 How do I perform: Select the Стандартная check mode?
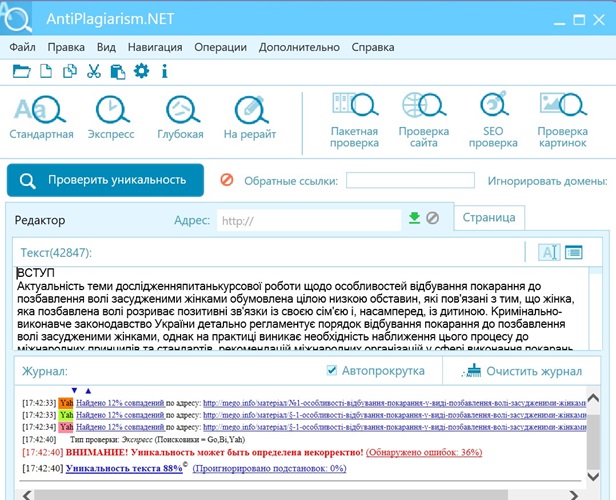pyautogui.click(x=41, y=117)
